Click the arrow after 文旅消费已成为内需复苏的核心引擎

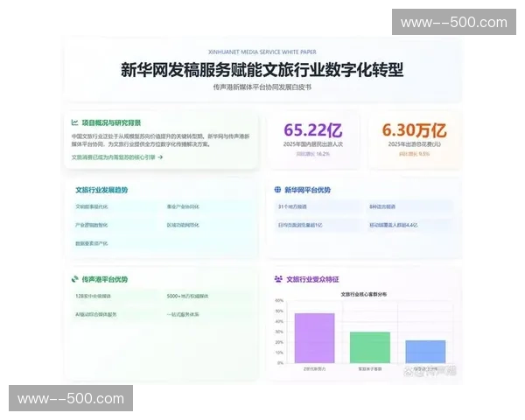[x=160, y=157]
